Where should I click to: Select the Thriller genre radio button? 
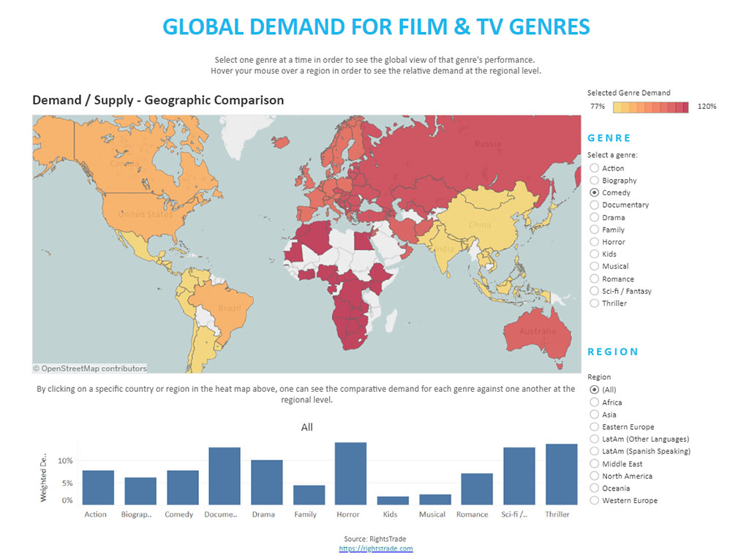[x=595, y=303]
